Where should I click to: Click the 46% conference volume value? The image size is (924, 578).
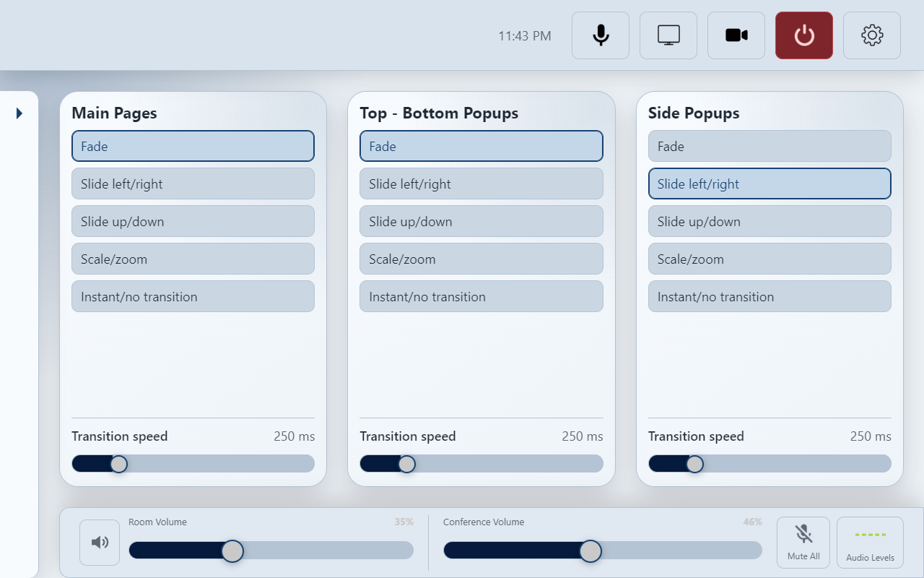click(753, 522)
